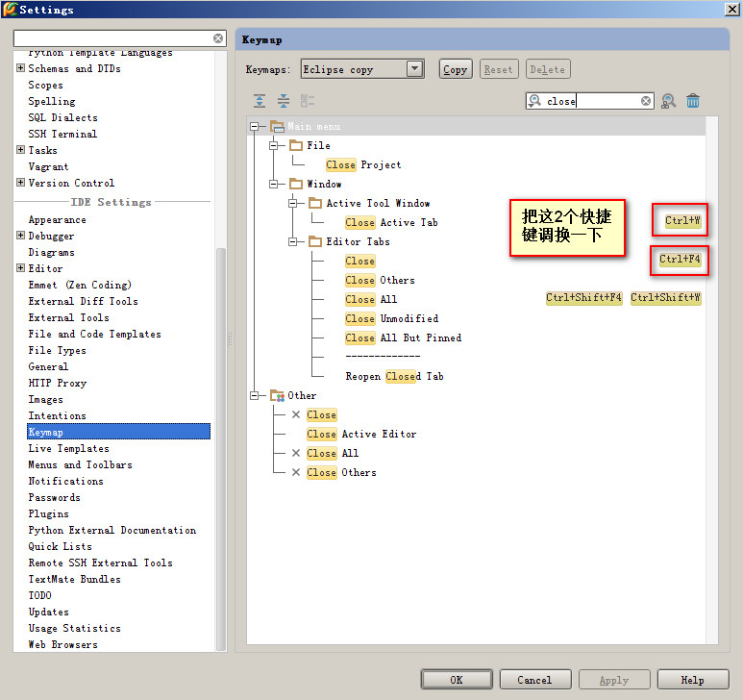743x700 pixels.
Task: Collapse the Main menu tree node
Action: [255, 127]
